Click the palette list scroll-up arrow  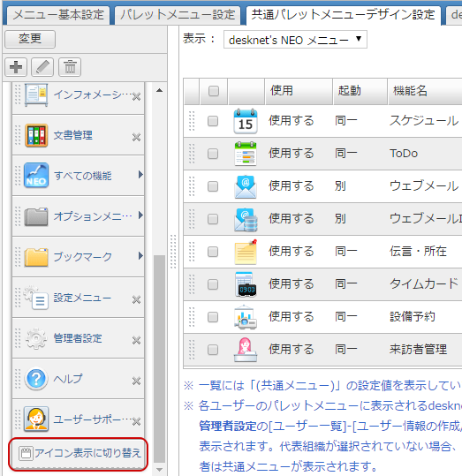click(159, 90)
